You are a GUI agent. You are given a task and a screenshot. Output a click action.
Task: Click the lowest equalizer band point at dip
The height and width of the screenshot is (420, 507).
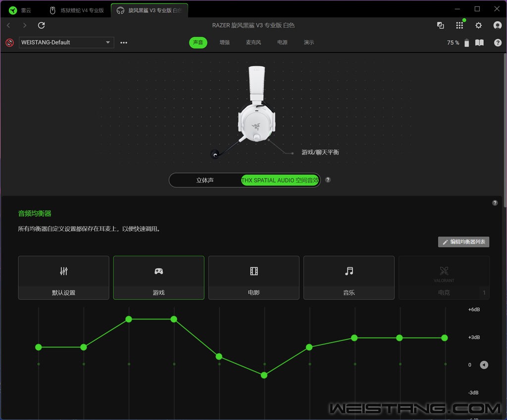(x=264, y=375)
